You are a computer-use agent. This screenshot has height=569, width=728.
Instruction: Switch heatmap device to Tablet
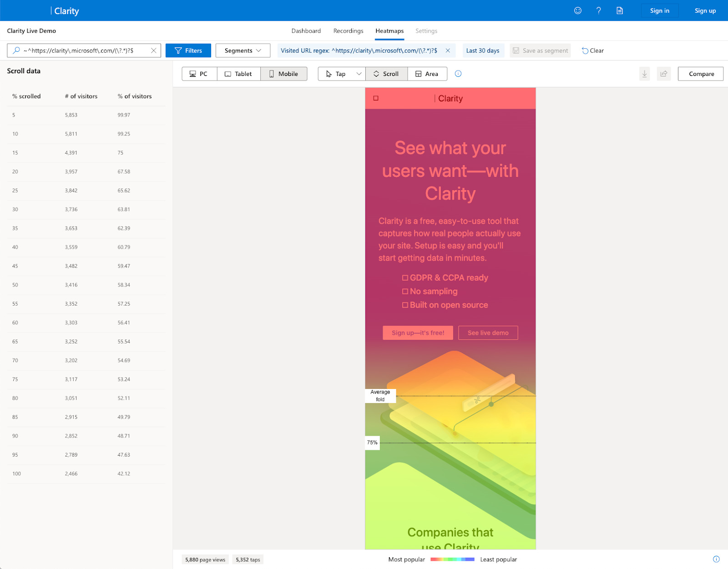[x=238, y=73]
